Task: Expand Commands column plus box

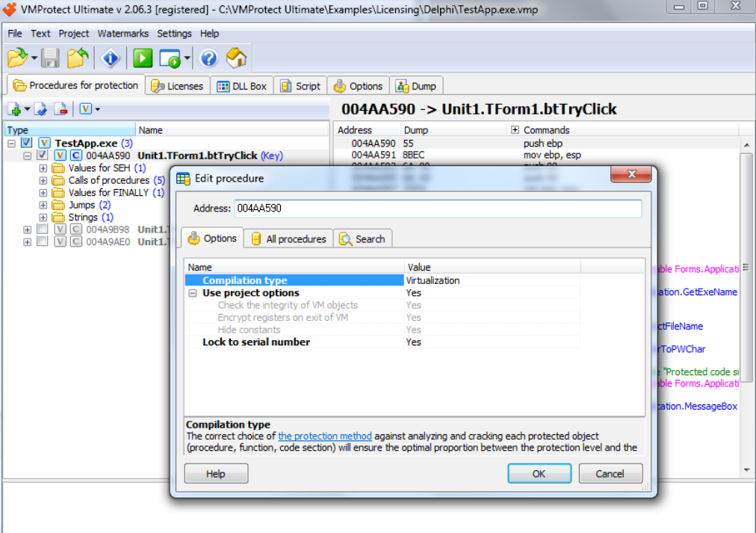Action: 515,130
